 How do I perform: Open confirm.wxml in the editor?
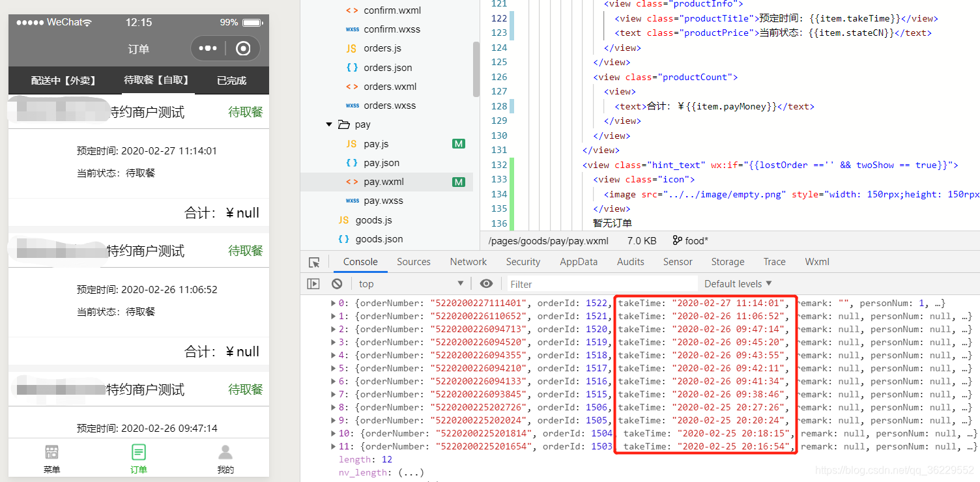tap(392, 10)
